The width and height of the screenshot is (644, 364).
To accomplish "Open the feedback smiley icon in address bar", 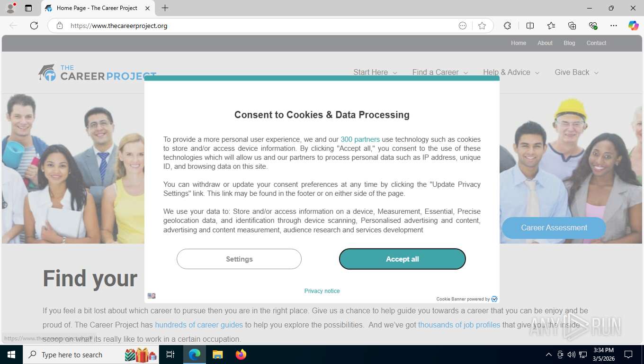I will pyautogui.click(x=463, y=26).
